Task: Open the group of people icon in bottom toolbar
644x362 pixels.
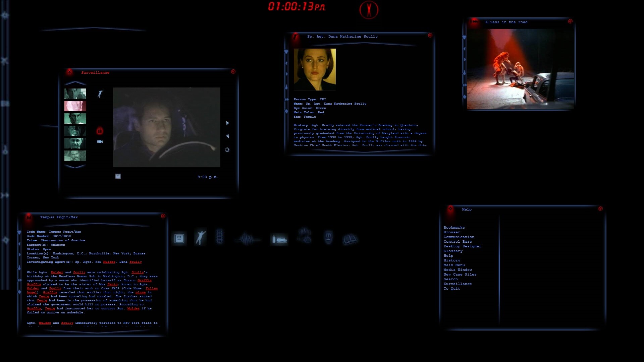Action: (x=304, y=235)
